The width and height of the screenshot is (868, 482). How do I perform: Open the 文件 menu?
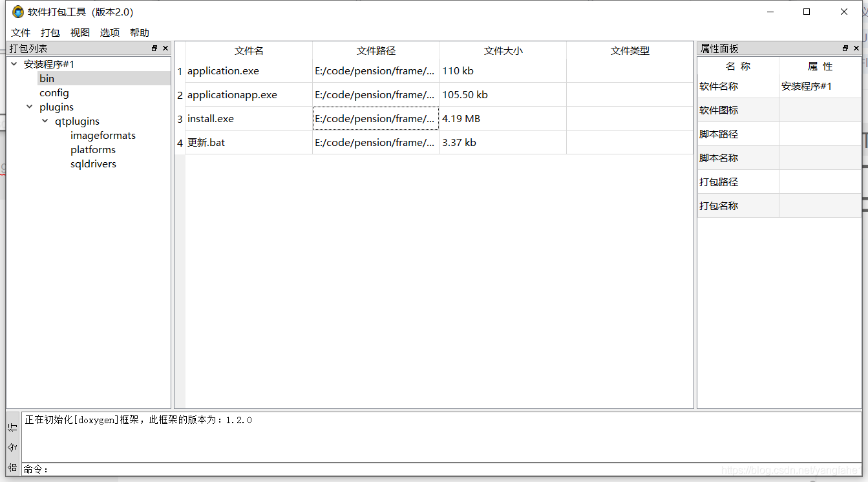coord(21,33)
